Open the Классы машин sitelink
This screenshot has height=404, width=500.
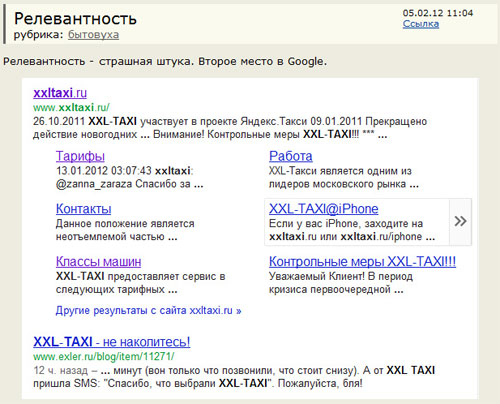coord(99,262)
